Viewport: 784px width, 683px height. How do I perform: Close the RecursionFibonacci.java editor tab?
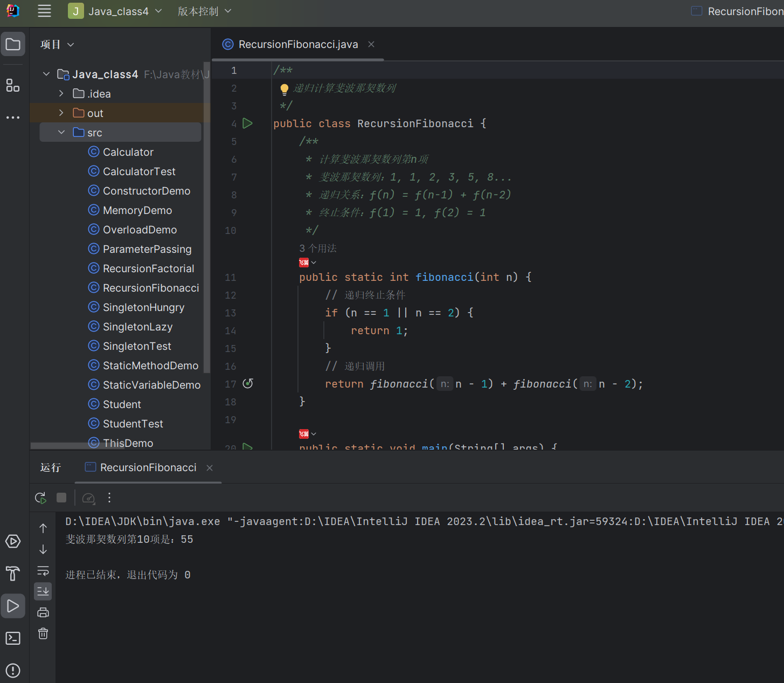coord(371,44)
